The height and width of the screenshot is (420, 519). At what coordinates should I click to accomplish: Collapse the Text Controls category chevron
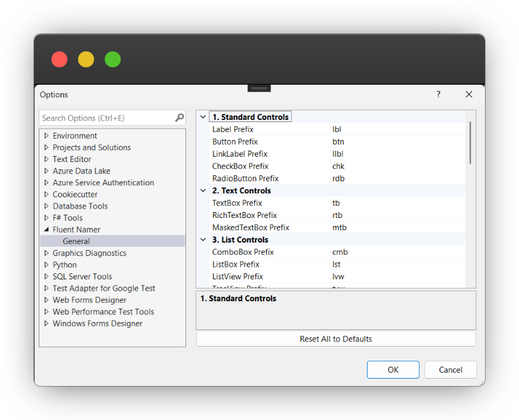[203, 191]
